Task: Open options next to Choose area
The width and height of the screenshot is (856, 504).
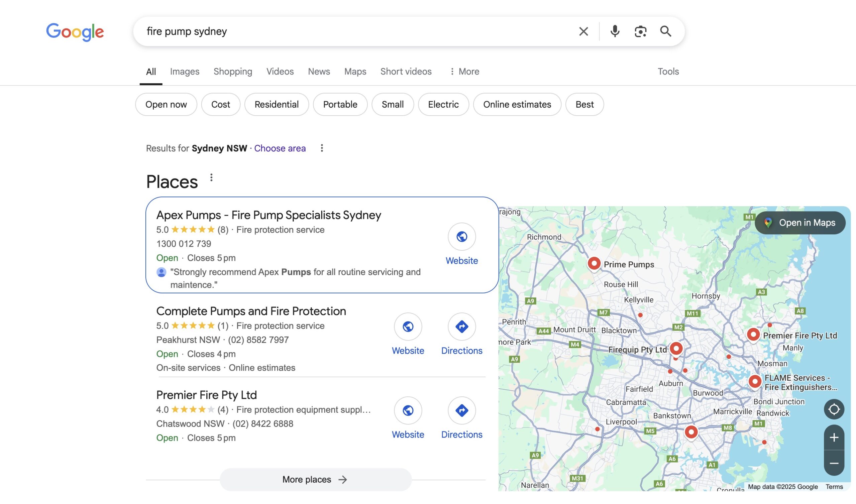Action: tap(322, 148)
